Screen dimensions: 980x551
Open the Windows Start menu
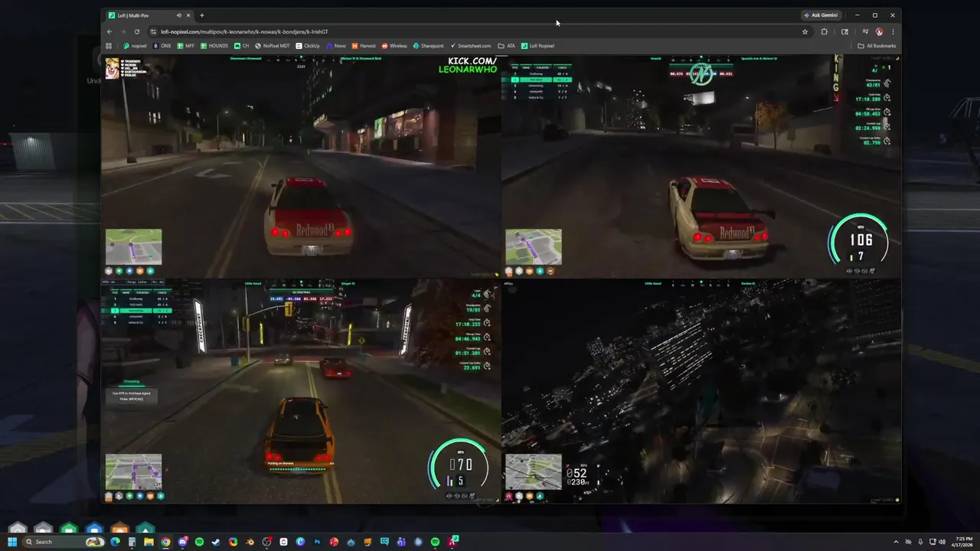coord(12,542)
